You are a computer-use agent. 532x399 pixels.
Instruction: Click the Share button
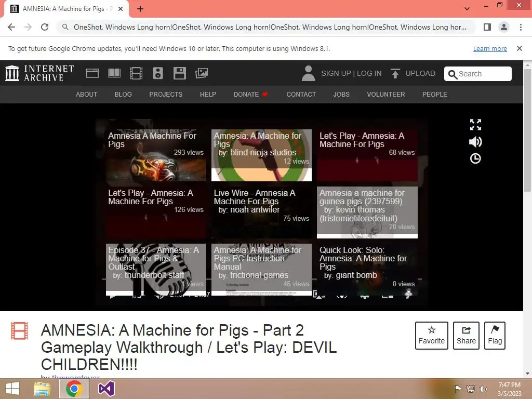466,336
